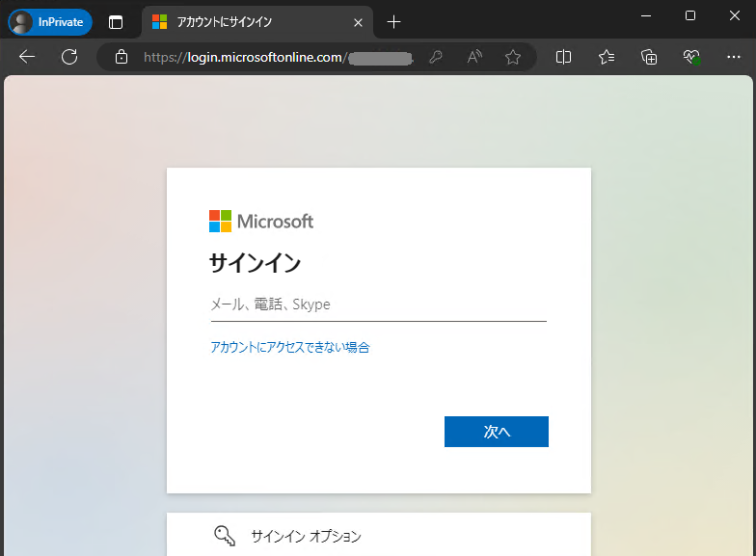The height and width of the screenshot is (556, 756).
Task: View site information lock icon
Action: coord(121,58)
